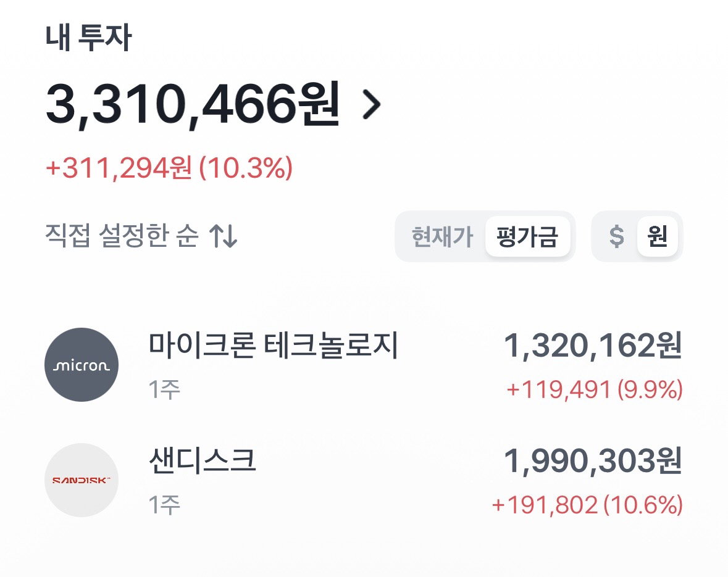Open 마이크론 테크놀로지 stock entry
The image size is (728, 577).
[x=364, y=365]
